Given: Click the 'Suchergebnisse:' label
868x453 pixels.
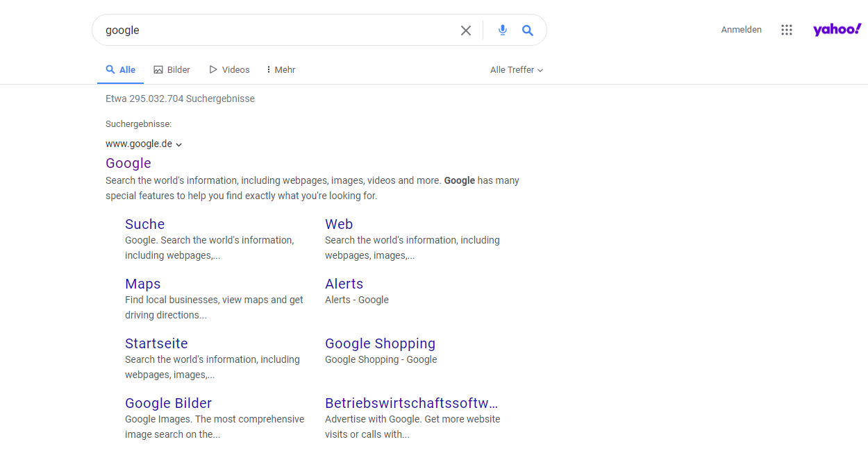Looking at the screenshot, I should 138,124.
